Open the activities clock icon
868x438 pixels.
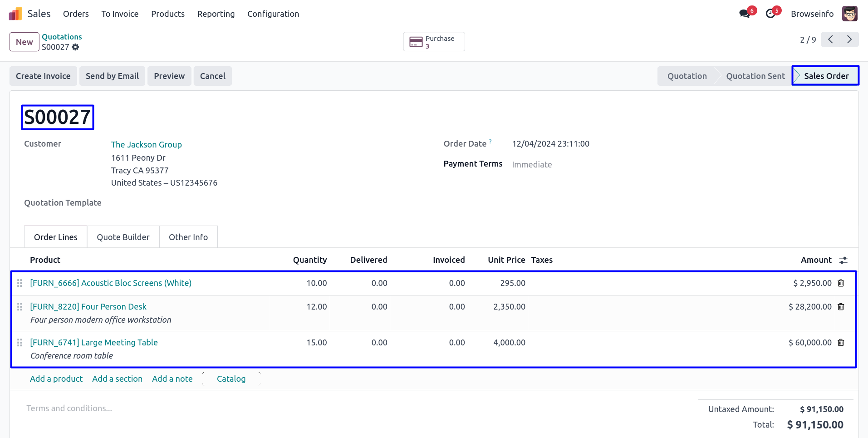770,14
